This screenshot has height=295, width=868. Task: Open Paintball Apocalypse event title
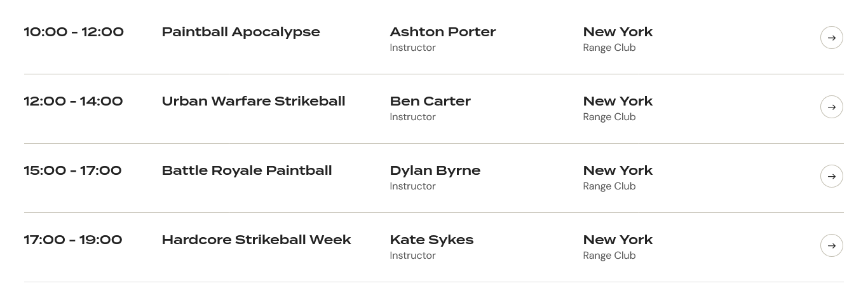(x=241, y=32)
